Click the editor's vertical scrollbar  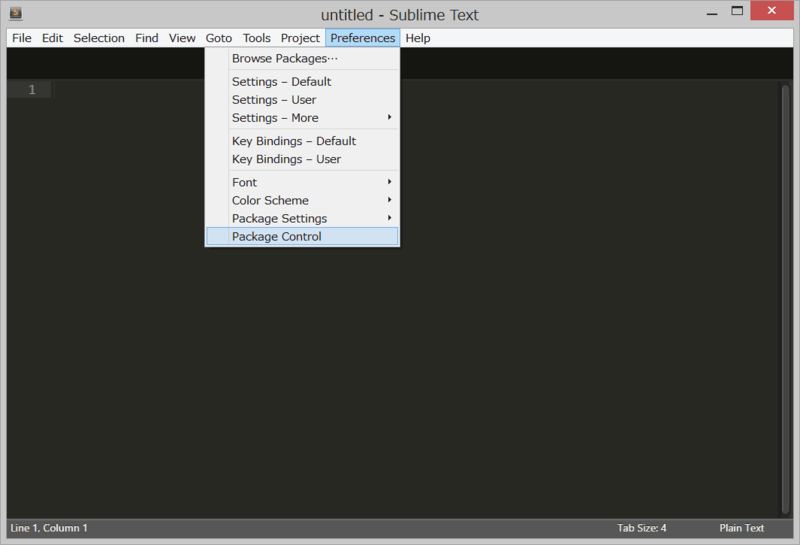[785, 299]
